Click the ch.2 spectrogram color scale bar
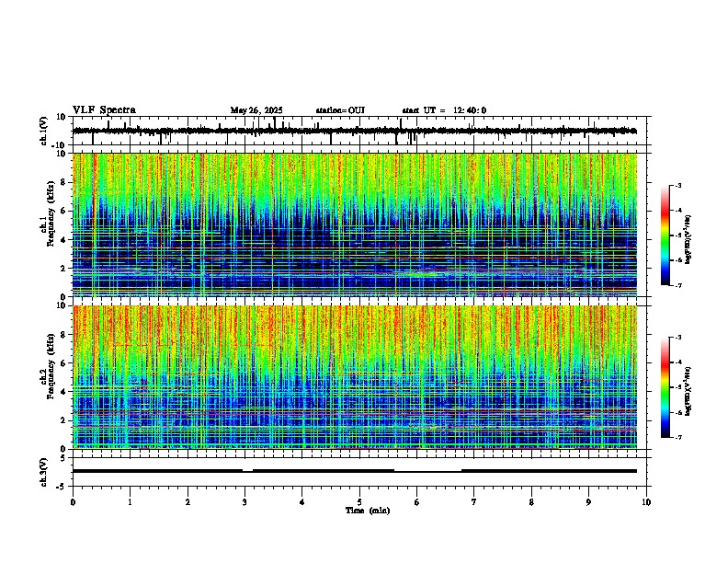Viewport: 728px width, 563px height. click(x=665, y=387)
